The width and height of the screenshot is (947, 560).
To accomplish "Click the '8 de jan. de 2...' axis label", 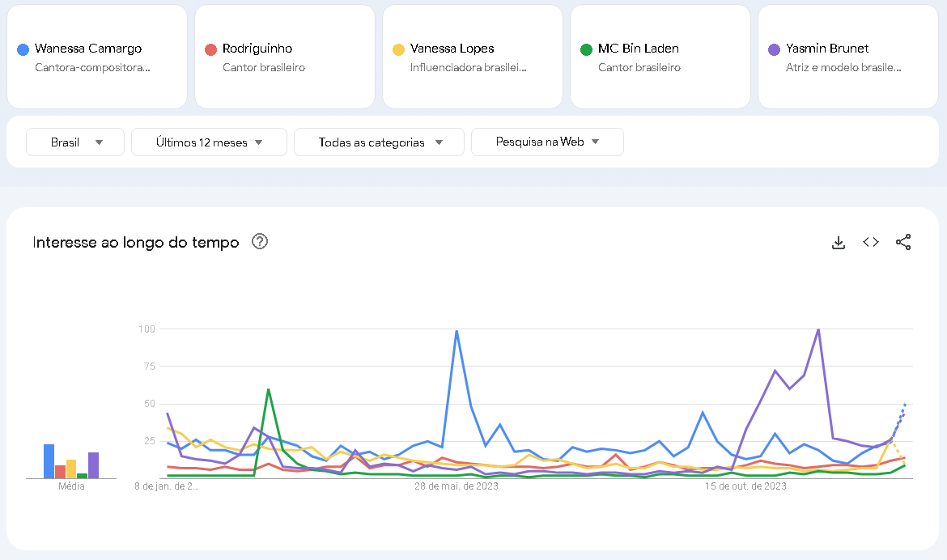I will [x=167, y=486].
